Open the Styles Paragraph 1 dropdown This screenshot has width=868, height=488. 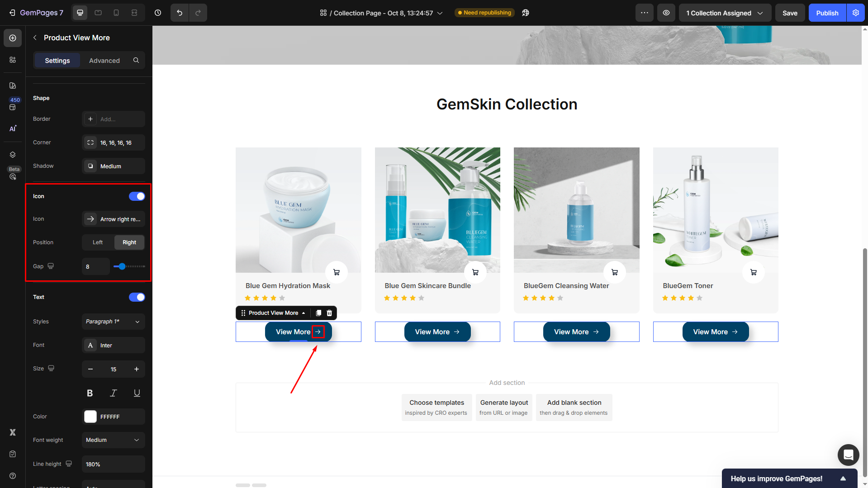point(114,322)
